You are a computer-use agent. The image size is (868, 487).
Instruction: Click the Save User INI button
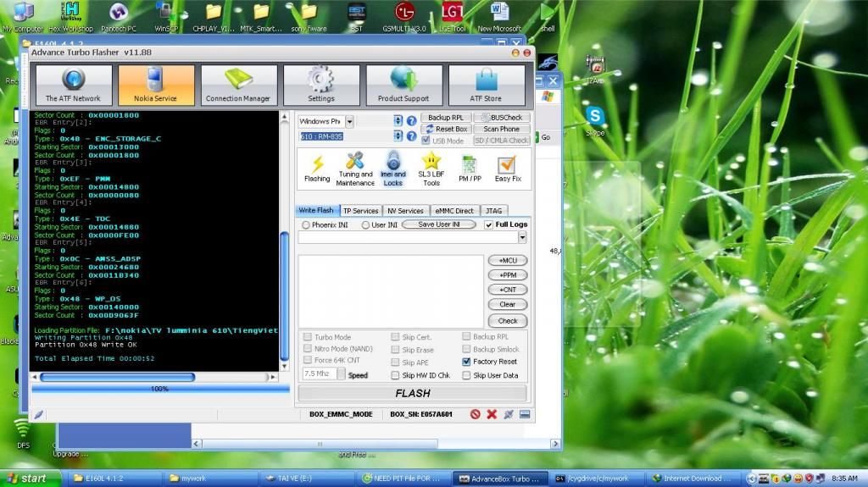coord(438,224)
